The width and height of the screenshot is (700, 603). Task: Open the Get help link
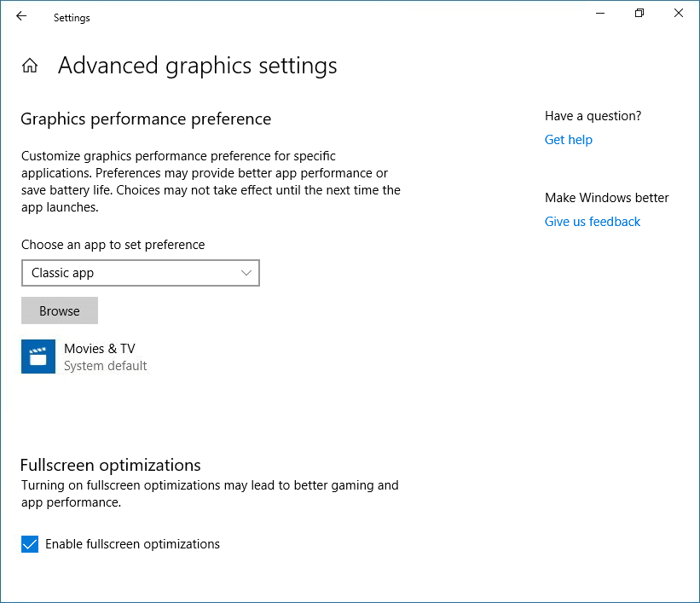(x=569, y=140)
